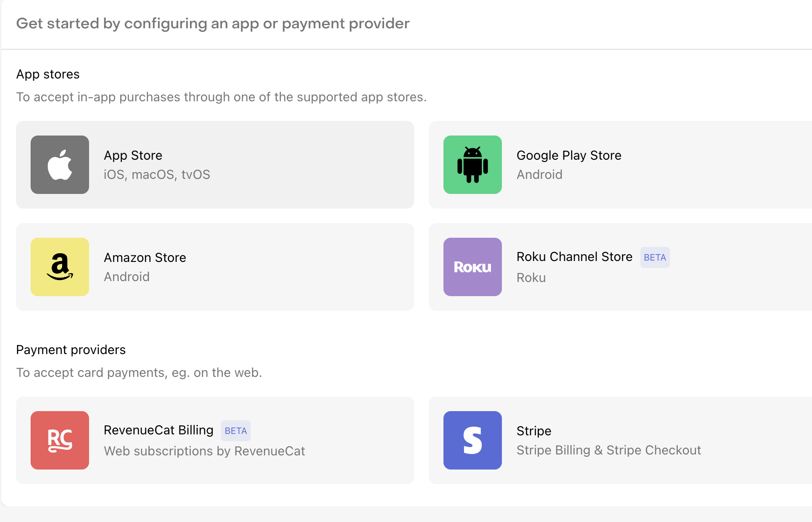Select the Apple App Store icon

point(59,164)
